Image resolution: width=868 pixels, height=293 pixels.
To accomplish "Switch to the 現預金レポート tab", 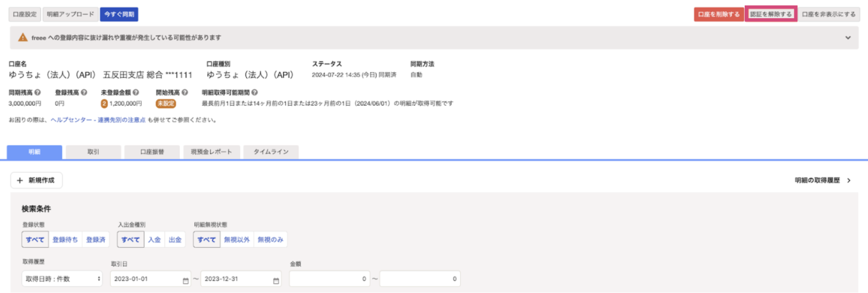I will [211, 152].
